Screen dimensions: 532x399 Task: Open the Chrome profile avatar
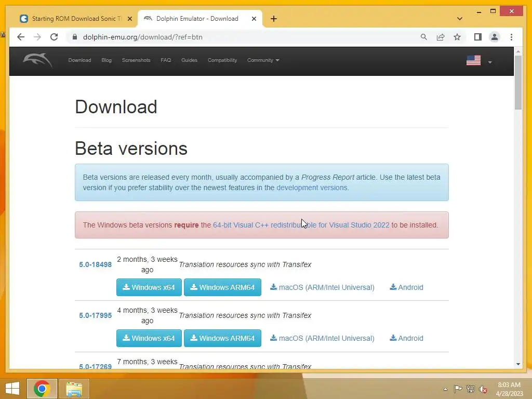495,37
